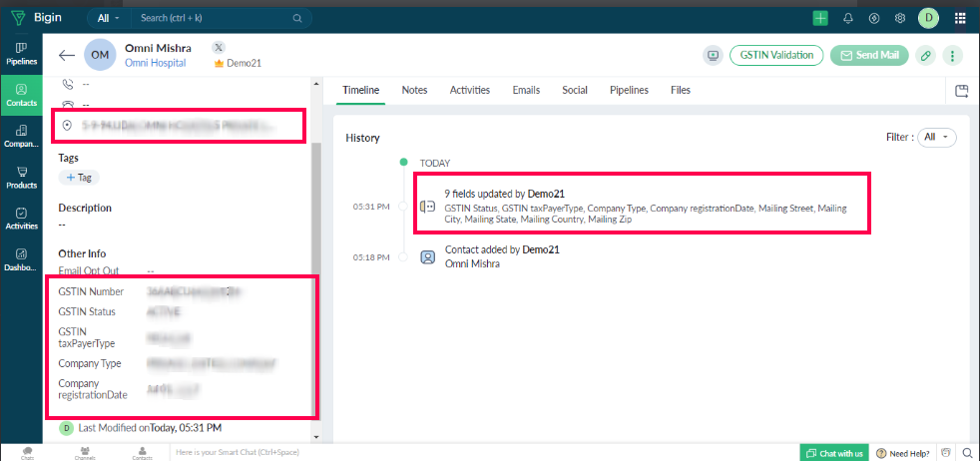The height and width of the screenshot is (461, 980).
Task: Click the OM contact avatar
Action: point(100,55)
